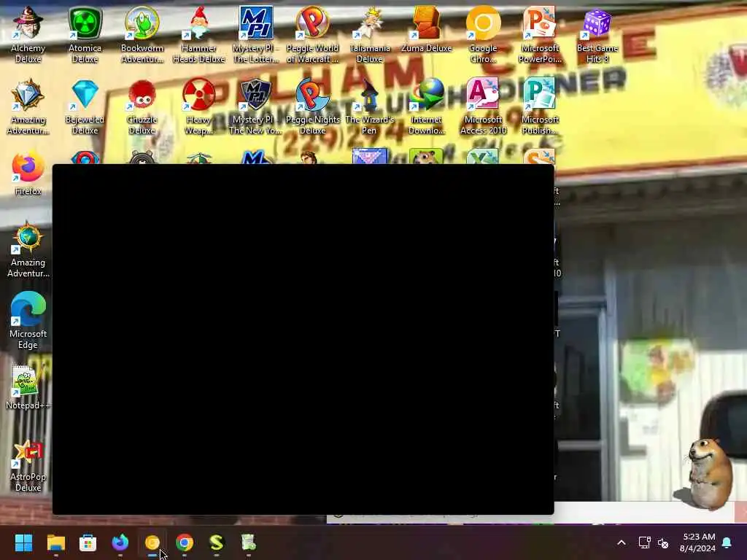Select the Chuzzle Deluxe icon

pyautogui.click(x=142, y=106)
